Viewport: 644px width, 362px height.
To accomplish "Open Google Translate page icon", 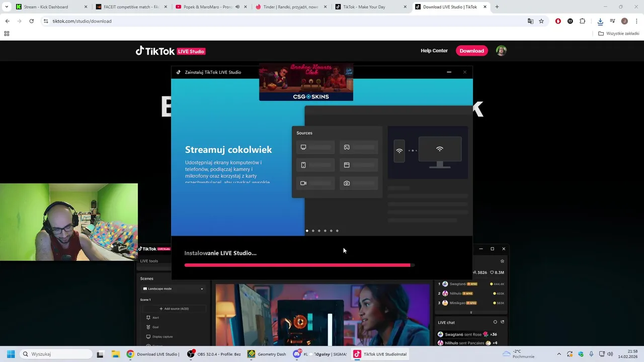I will pyautogui.click(x=530, y=21).
